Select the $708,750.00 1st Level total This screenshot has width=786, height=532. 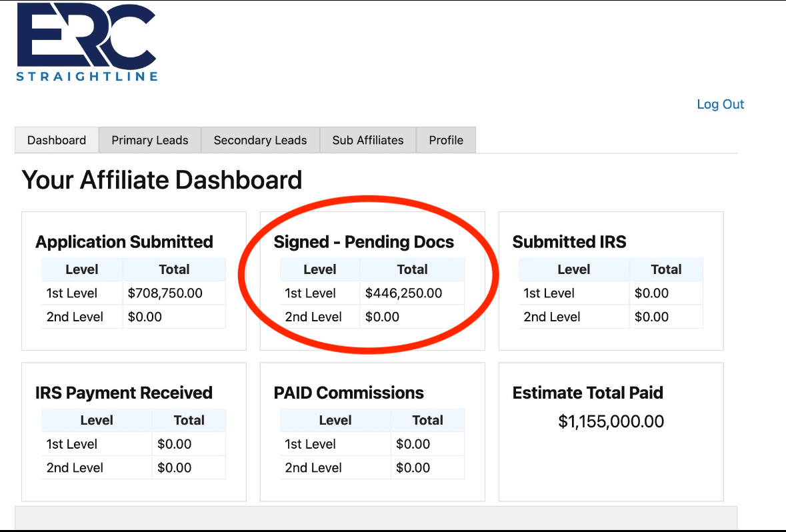tap(165, 293)
